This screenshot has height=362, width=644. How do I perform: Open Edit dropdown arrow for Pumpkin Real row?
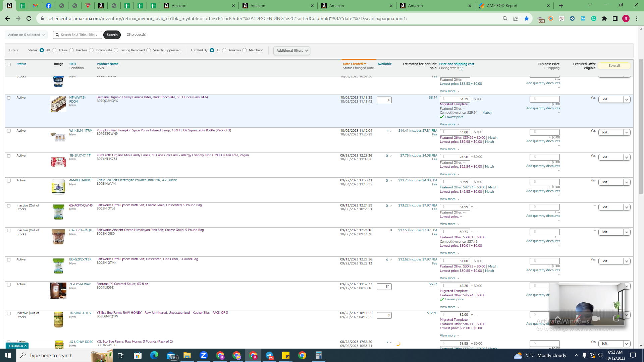pyautogui.click(x=627, y=132)
